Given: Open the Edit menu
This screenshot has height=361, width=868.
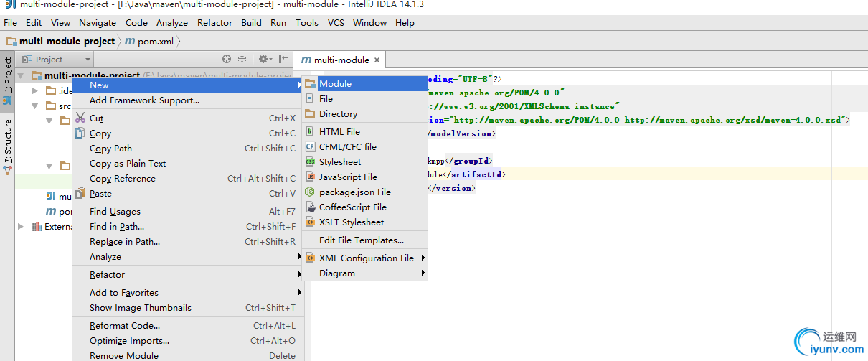Looking at the screenshot, I should point(34,22).
